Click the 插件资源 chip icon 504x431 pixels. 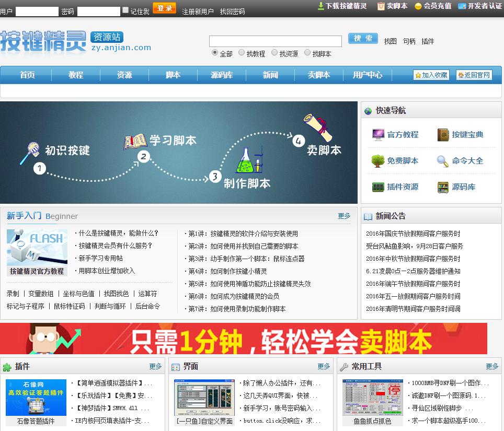(378, 187)
